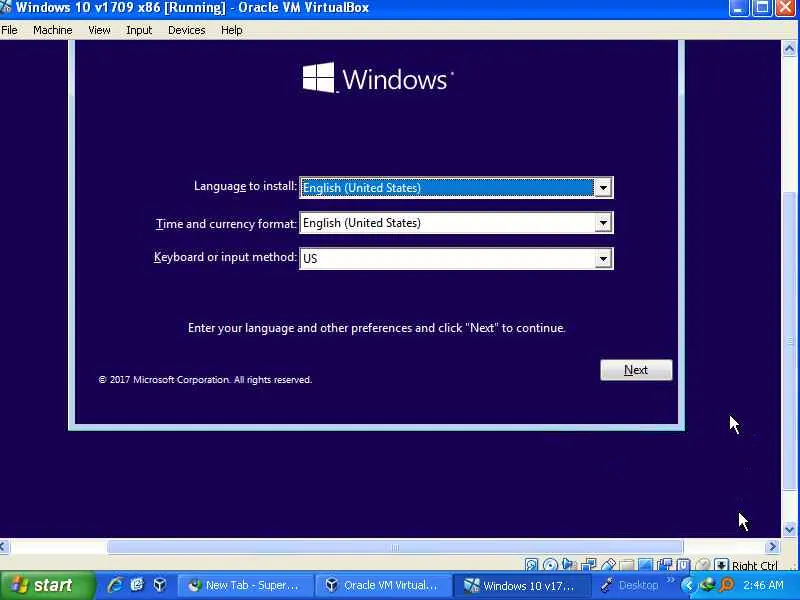Expand hidden system tray icons arrow
The height and width of the screenshot is (600, 800).
(687, 585)
